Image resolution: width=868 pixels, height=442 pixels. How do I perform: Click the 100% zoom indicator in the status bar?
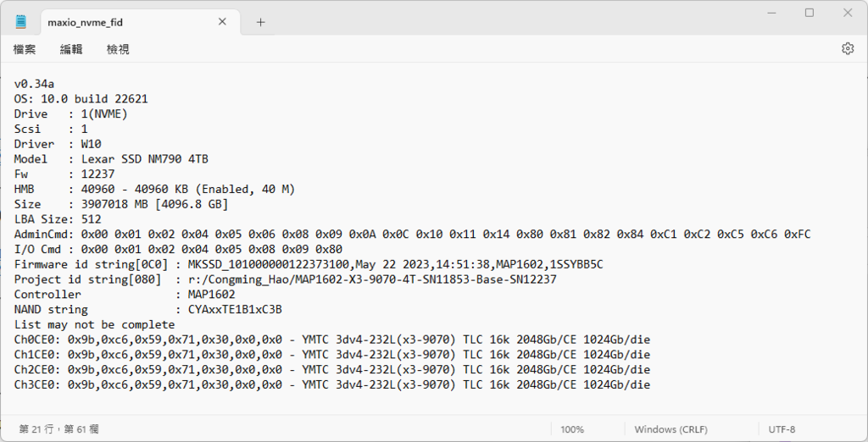coord(572,429)
